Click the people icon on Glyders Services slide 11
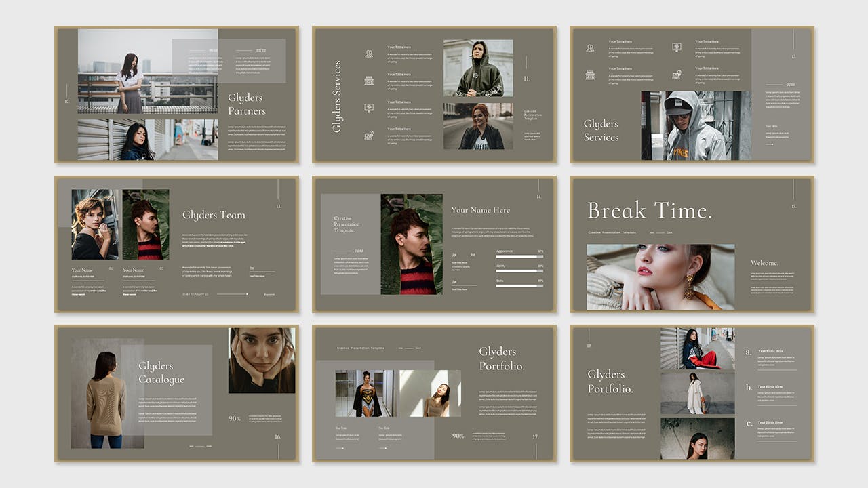 (369, 54)
